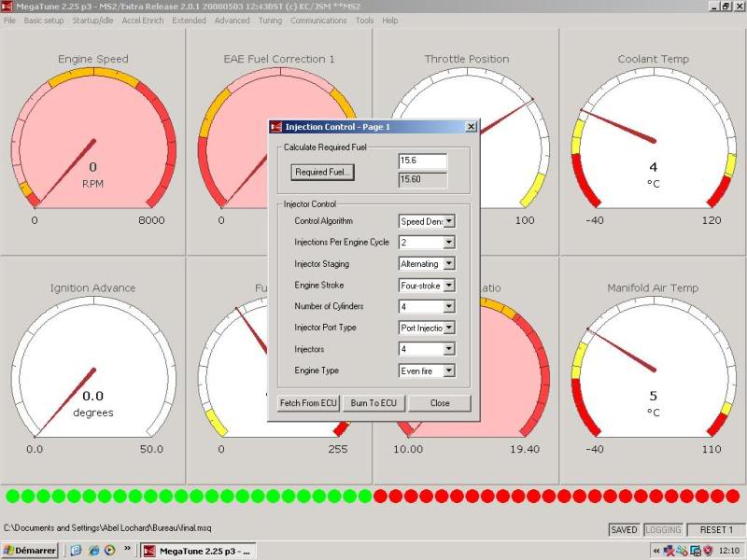Expand the Control Algorithm dropdown
This screenshot has height=560, width=747.
[x=449, y=221]
